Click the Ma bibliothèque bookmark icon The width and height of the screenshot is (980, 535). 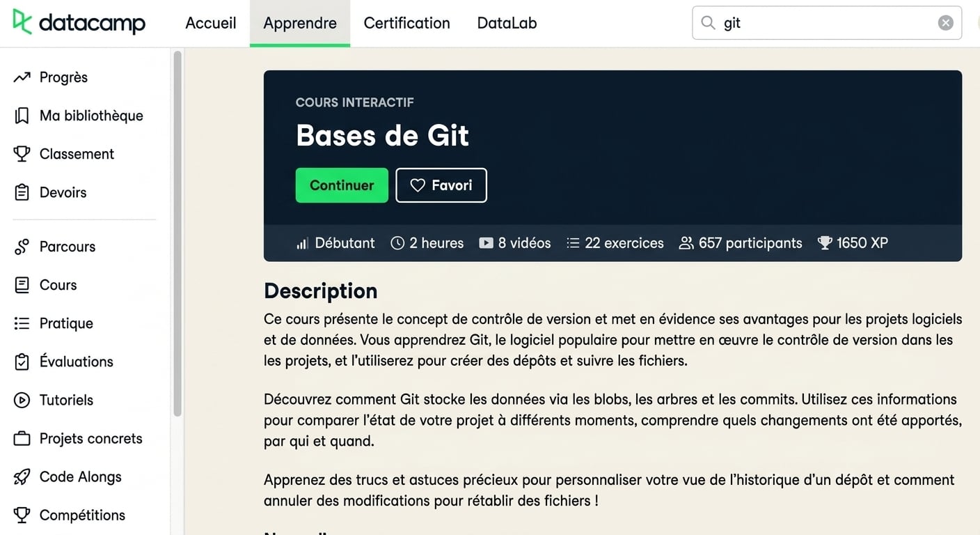tap(22, 116)
